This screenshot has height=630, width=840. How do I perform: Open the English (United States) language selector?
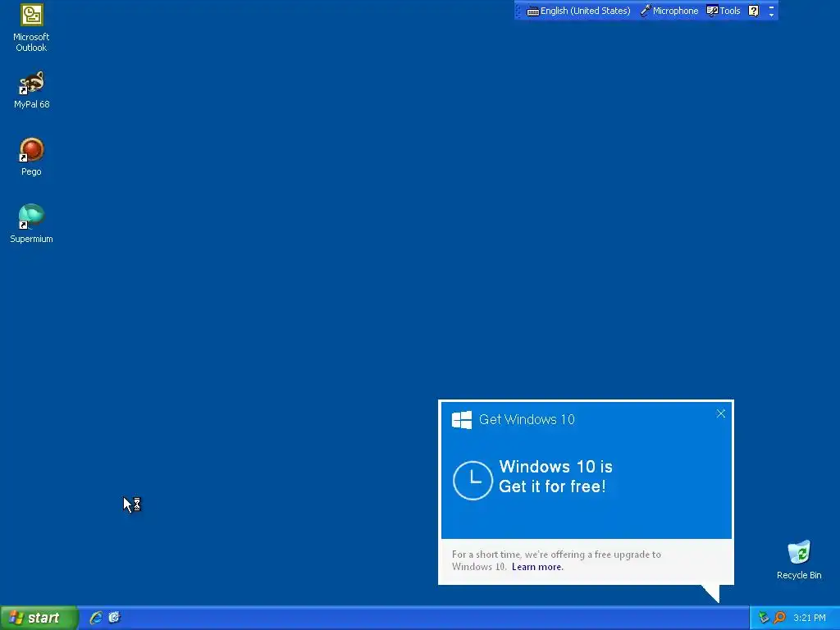[x=578, y=11]
